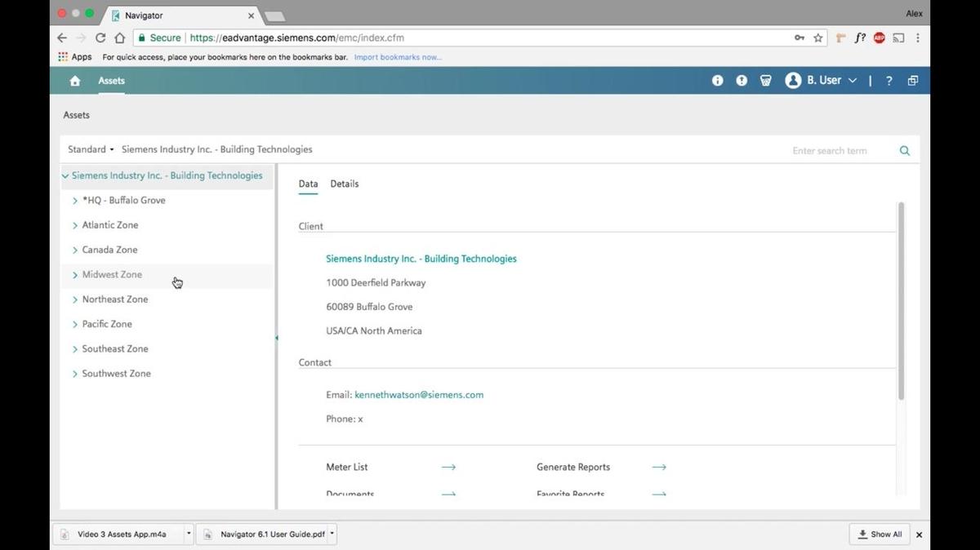This screenshot has height=550, width=980.
Task: Close the Navigator browser tab
Action: coord(252,16)
